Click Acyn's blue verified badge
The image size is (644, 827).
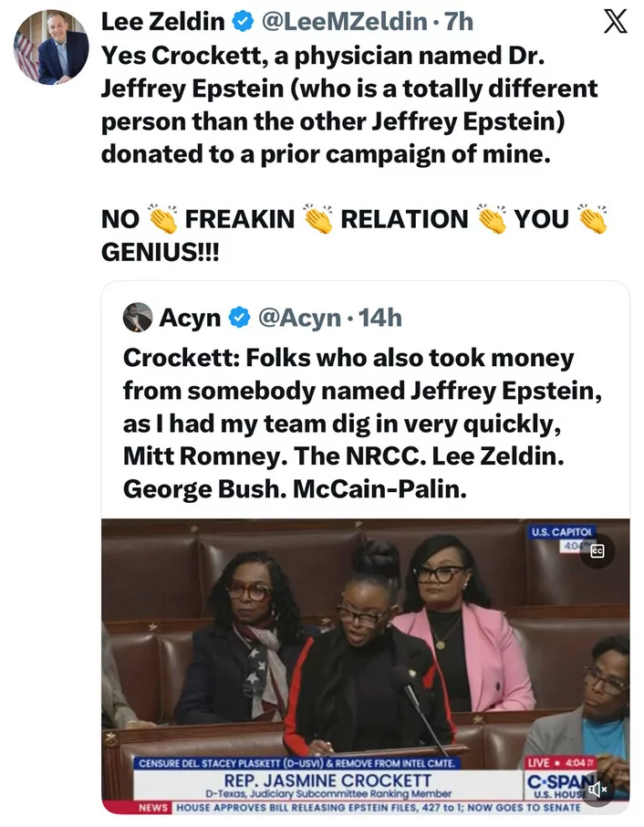240,318
